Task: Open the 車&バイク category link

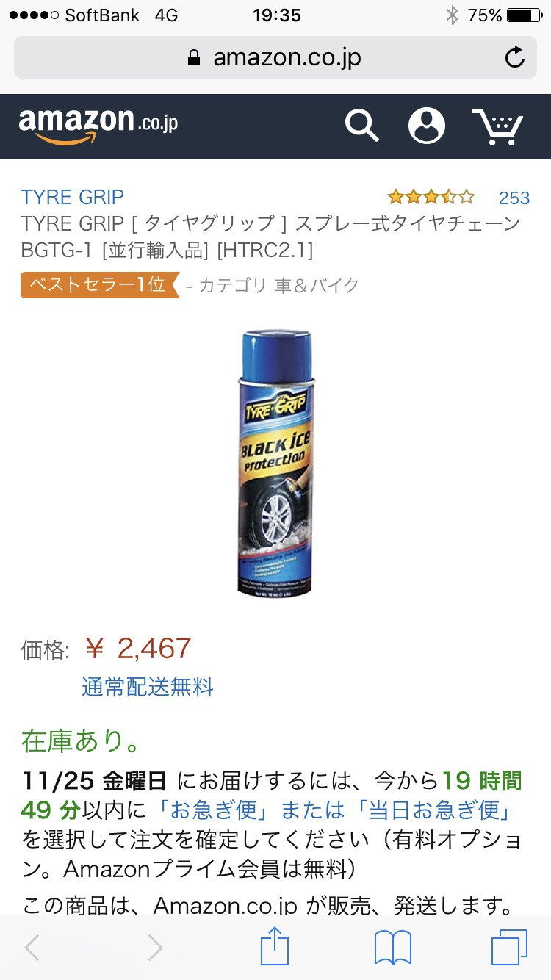Action: pos(317,286)
